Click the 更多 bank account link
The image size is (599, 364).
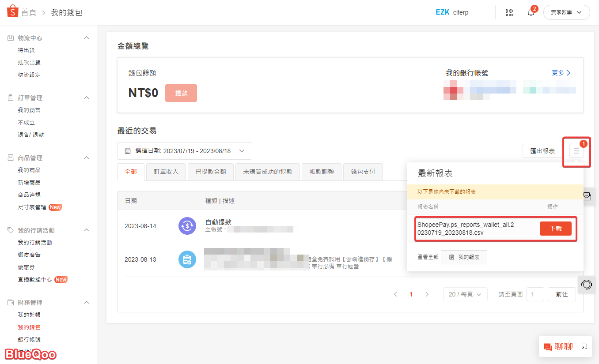pyautogui.click(x=561, y=73)
